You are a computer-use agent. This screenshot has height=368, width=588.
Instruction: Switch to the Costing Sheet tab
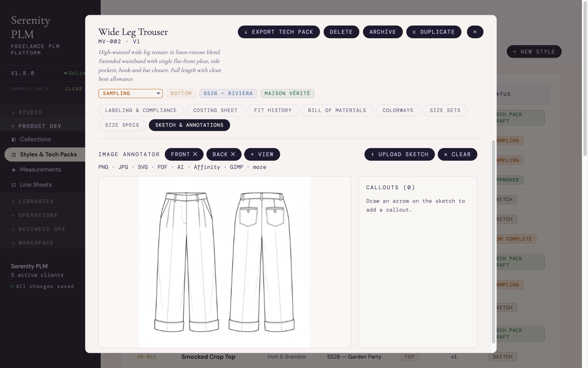pyautogui.click(x=215, y=110)
